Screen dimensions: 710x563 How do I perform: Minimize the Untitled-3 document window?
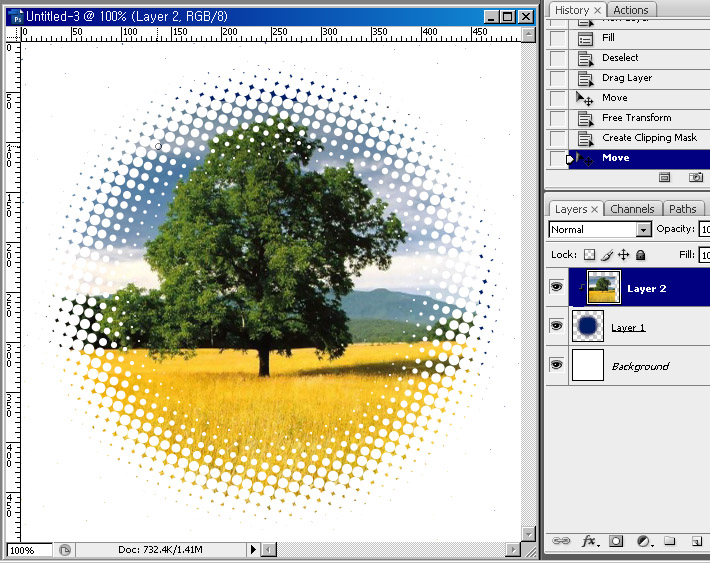coord(491,17)
